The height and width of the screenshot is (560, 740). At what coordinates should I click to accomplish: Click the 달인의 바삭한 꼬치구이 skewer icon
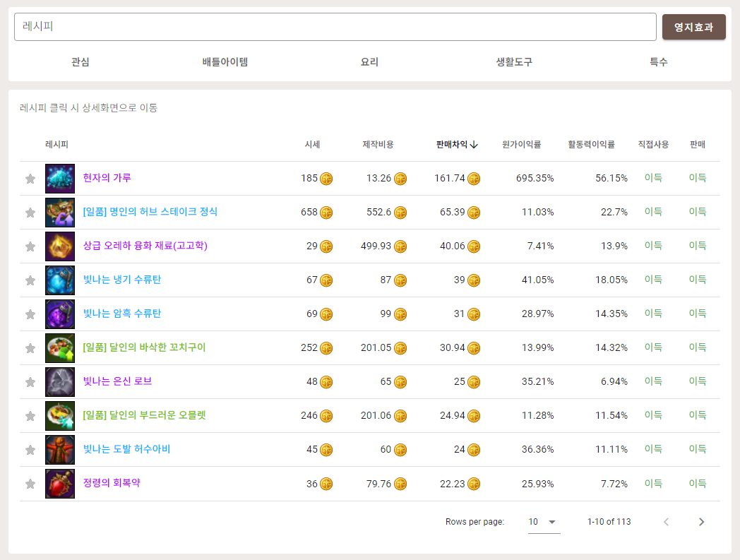click(60, 347)
